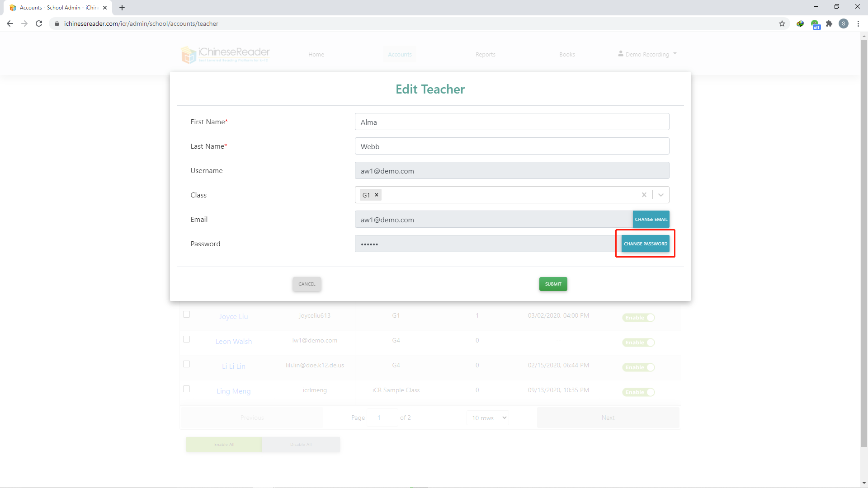The image size is (868, 488).
Task: Select the checkbox for Leon Walsh
Action: [186, 339]
